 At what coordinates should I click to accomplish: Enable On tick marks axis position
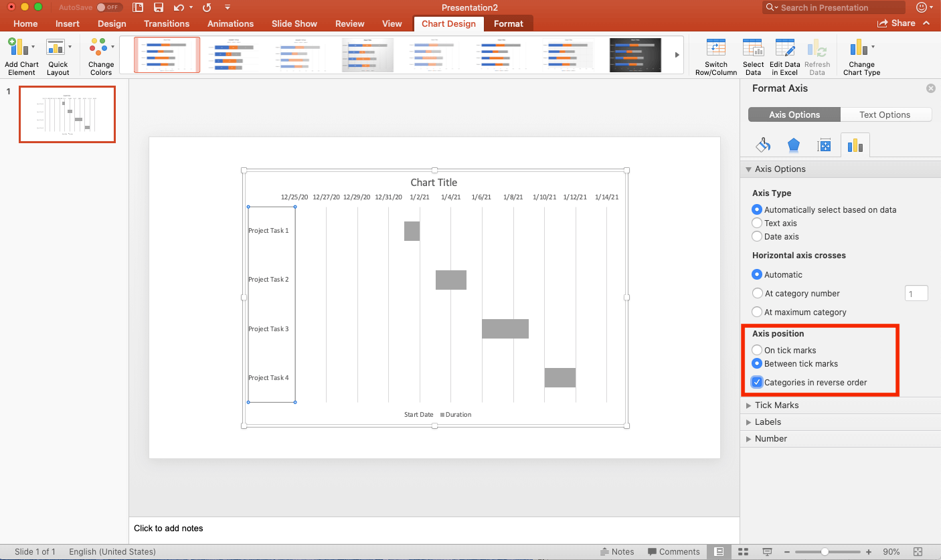click(757, 349)
